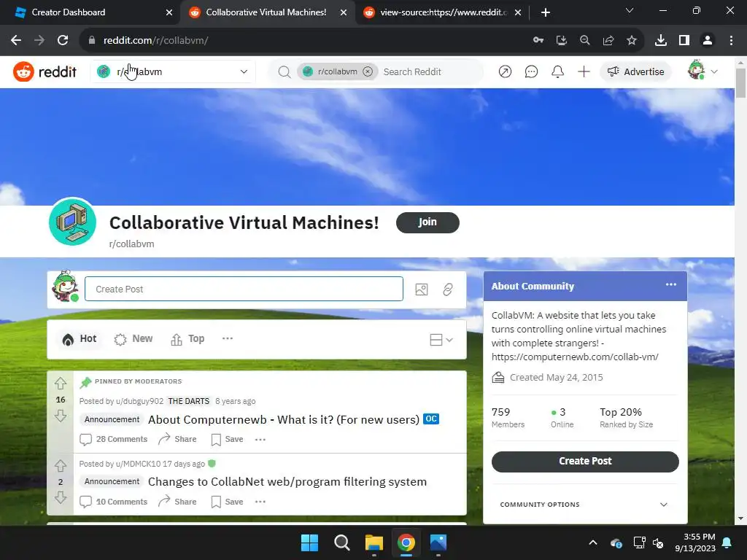Open Chrome downloads icon
The height and width of the screenshot is (560, 747).
click(x=661, y=41)
